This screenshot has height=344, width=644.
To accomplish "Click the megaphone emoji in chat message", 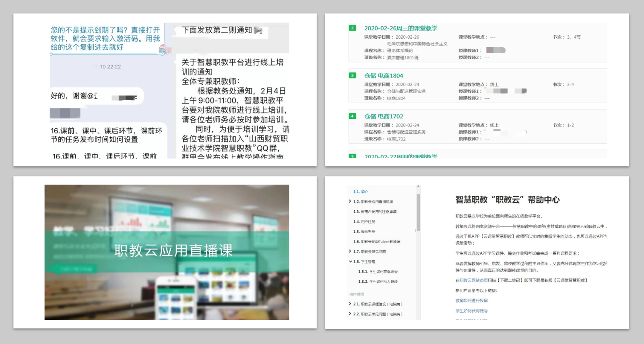I will [x=258, y=30].
